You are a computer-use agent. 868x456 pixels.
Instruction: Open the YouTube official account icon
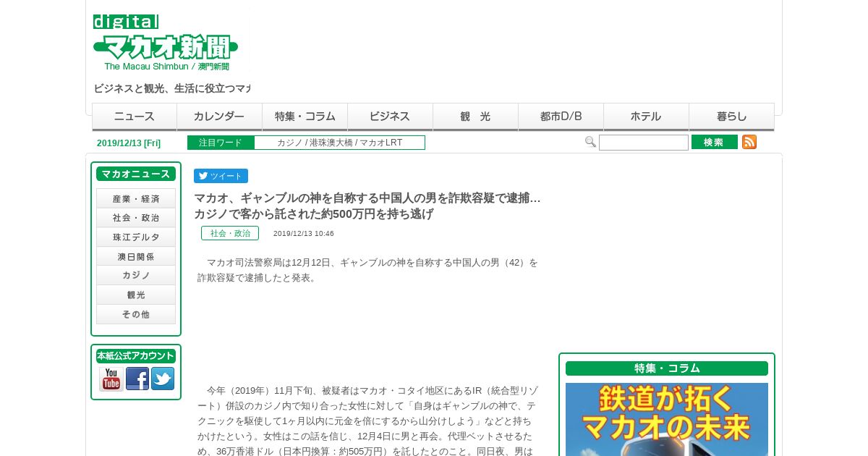pyautogui.click(x=111, y=379)
